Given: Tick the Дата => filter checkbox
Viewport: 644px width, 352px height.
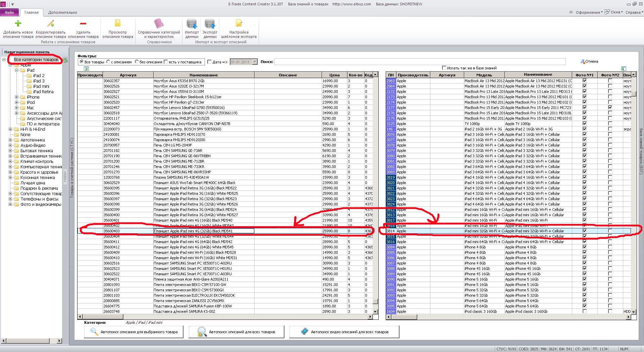Looking at the screenshot, I should tap(209, 62).
